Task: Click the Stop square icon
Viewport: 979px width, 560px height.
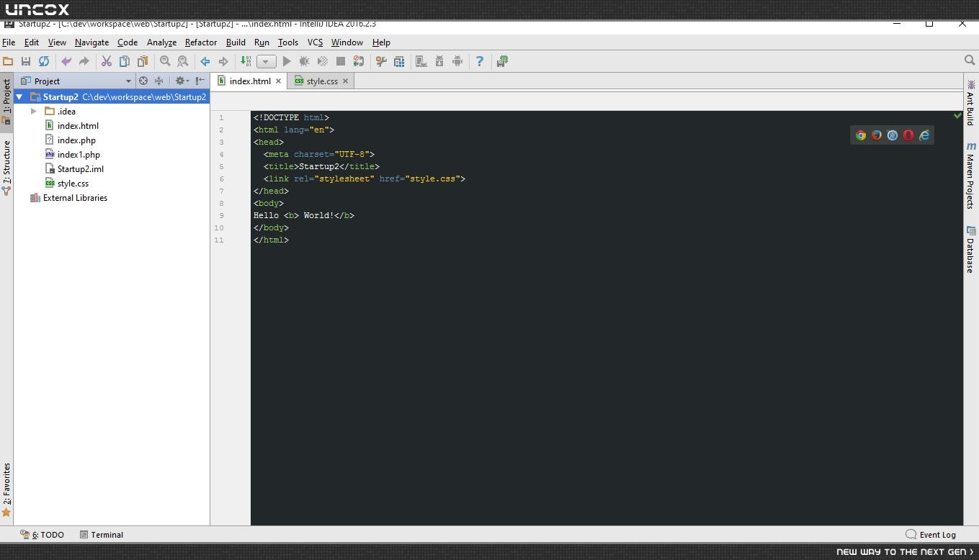Action: pos(341,61)
